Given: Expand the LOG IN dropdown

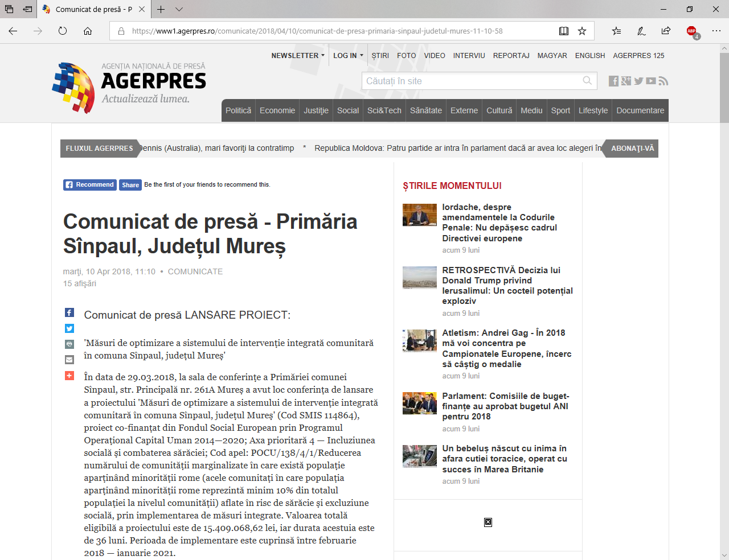Looking at the screenshot, I should (348, 56).
